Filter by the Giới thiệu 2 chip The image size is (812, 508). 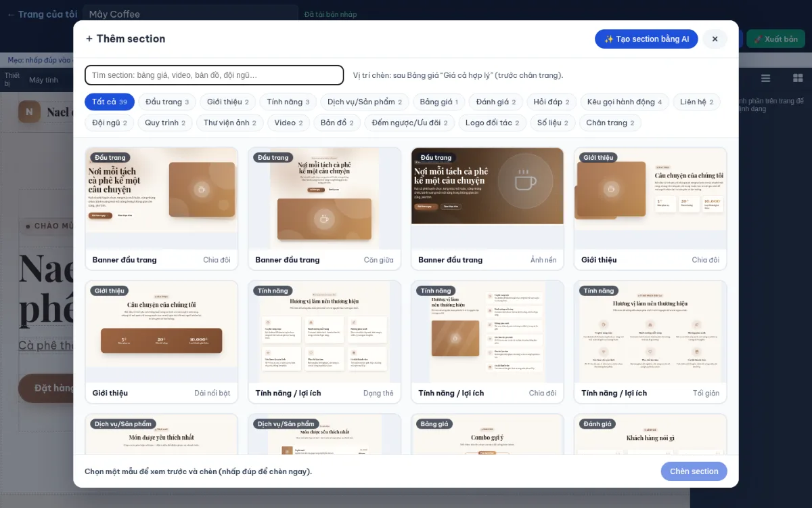click(x=227, y=102)
